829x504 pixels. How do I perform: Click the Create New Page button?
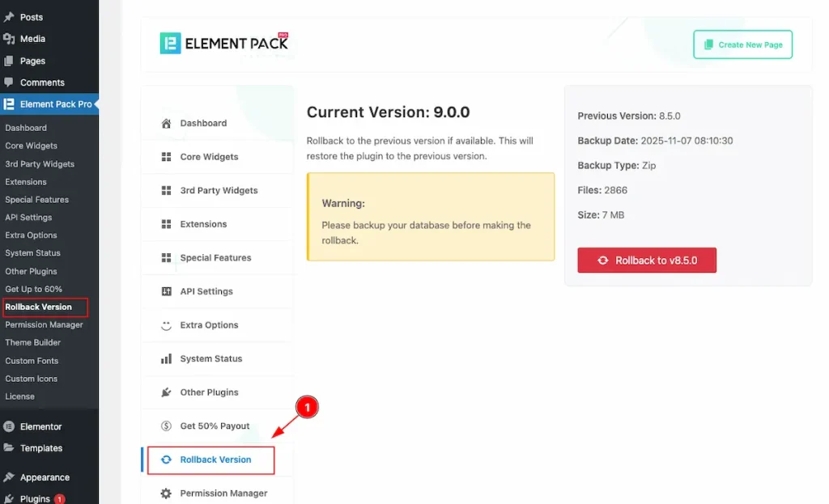coord(742,44)
